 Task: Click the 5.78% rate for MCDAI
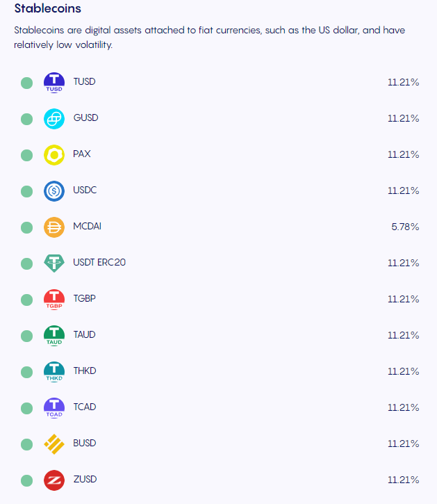pos(405,227)
